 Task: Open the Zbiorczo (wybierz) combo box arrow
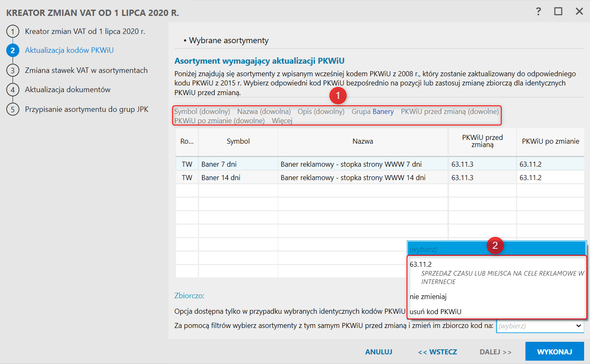click(x=578, y=326)
